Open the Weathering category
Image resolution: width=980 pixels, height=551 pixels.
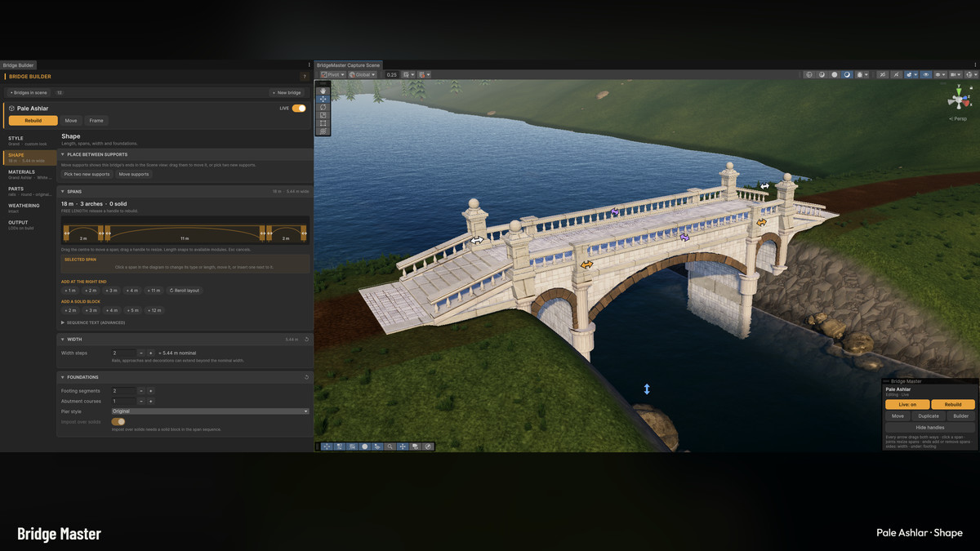click(x=29, y=207)
